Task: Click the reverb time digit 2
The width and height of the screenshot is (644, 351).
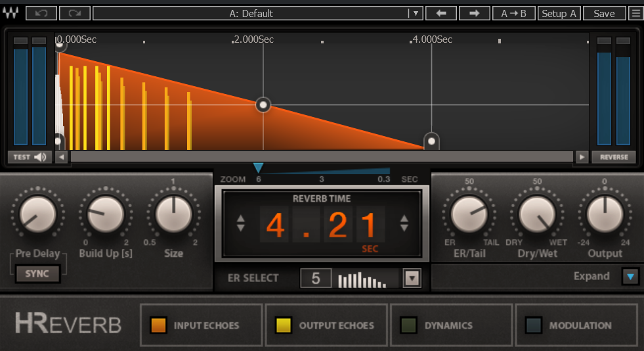Action: pos(338,225)
